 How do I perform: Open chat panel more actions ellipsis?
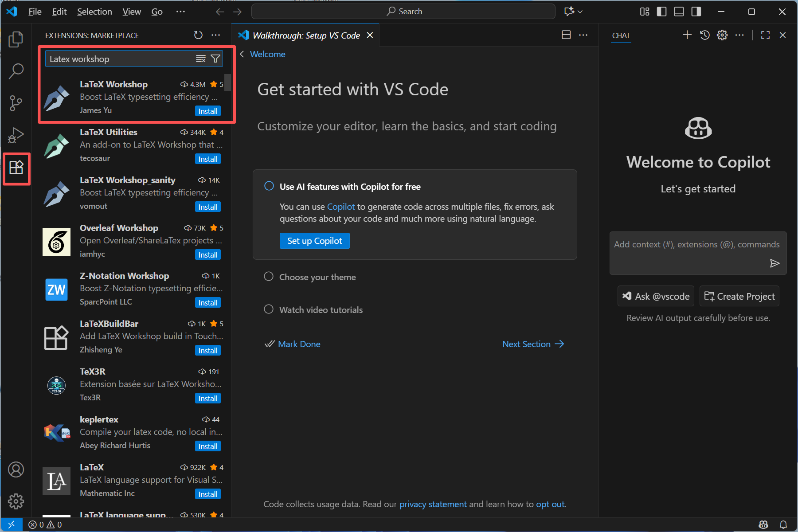(739, 35)
